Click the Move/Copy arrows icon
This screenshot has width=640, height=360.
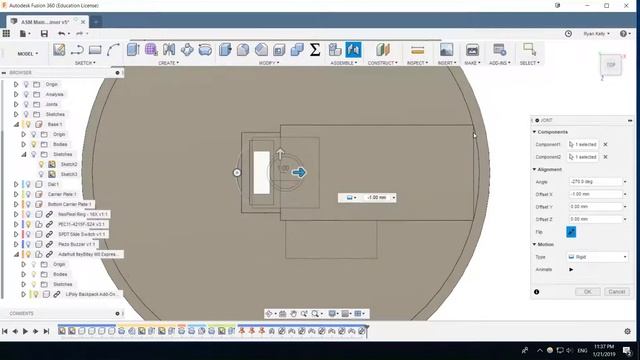pos(187,50)
